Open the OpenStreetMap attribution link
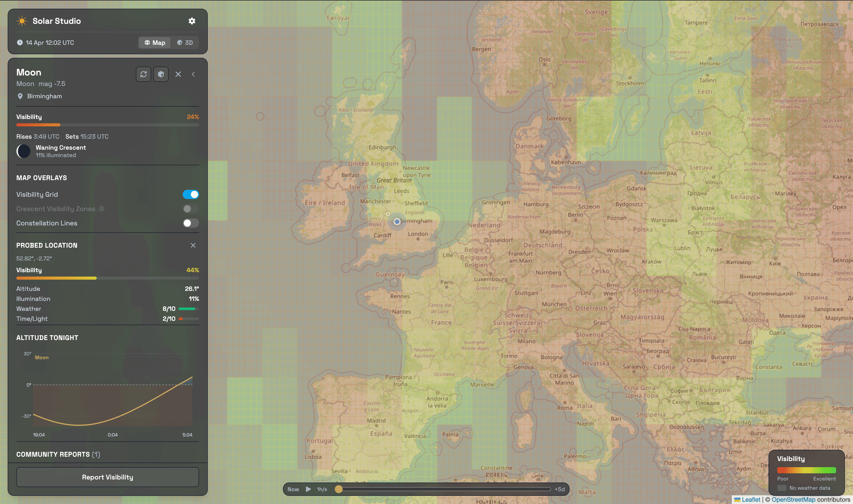The height and width of the screenshot is (504, 853). pyautogui.click(x=793, y=500)
